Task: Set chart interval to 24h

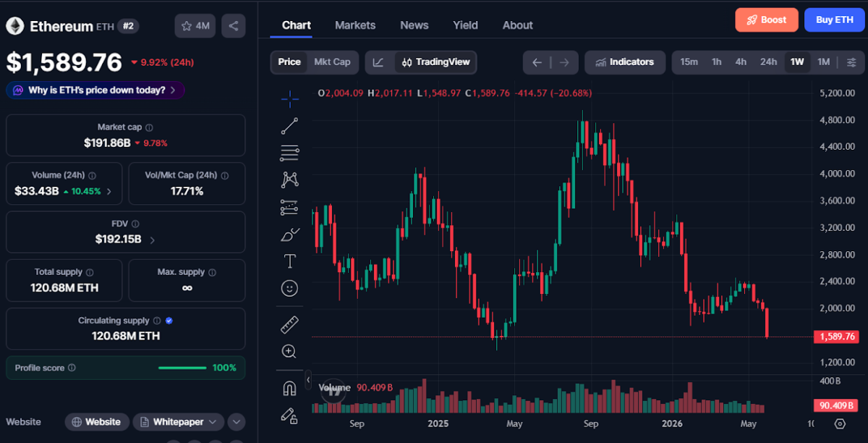Action: pyautogui.click(x=768, y=62)
